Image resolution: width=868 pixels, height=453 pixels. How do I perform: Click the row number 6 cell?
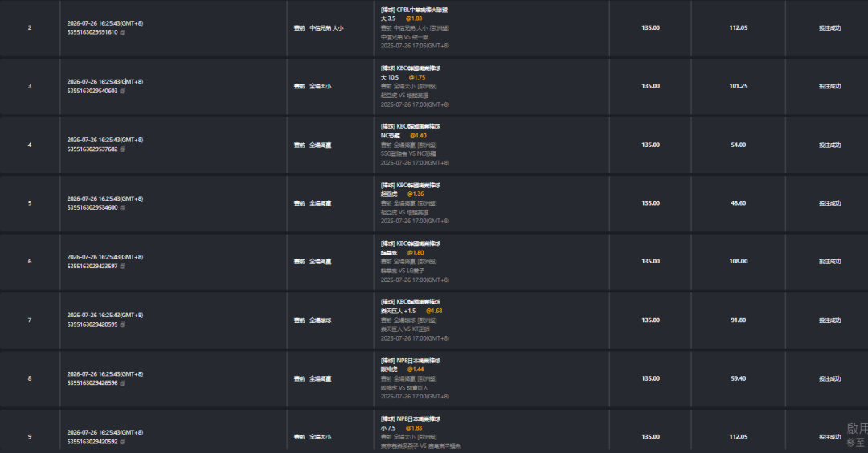pos(30,262)
